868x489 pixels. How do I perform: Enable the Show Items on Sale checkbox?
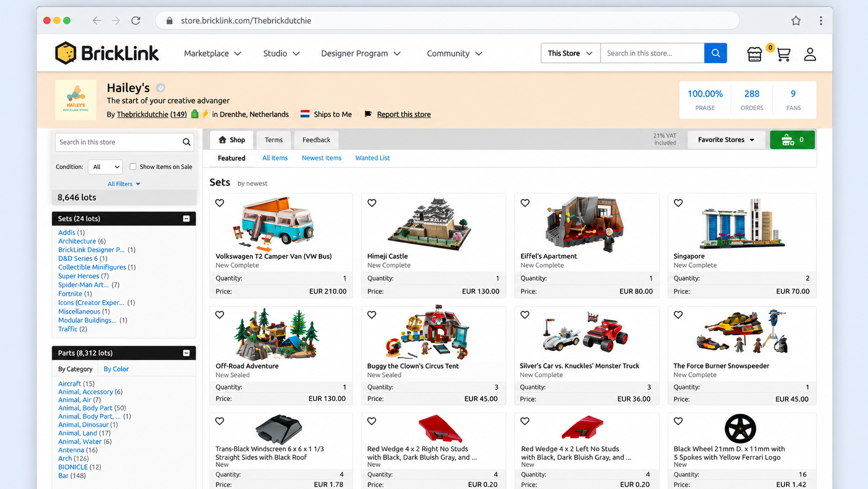133,166
